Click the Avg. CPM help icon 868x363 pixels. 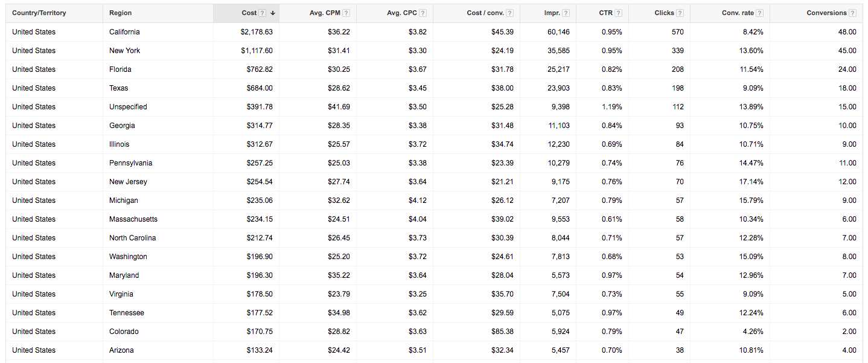(345, 13)
